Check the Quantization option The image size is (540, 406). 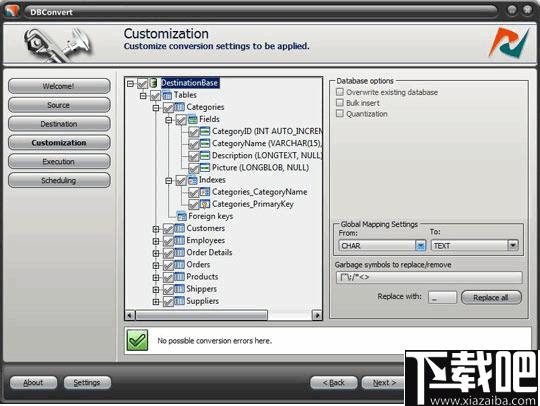tap(340, 113)
